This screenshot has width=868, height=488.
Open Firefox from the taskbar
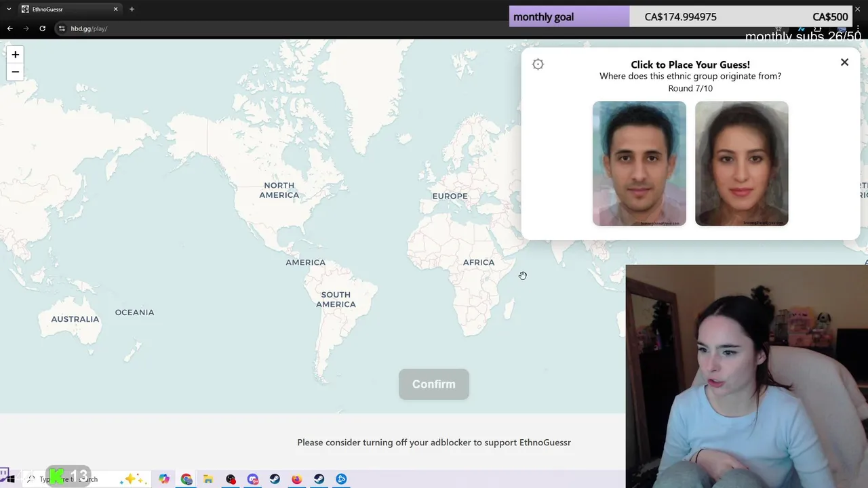click(297, 479)
